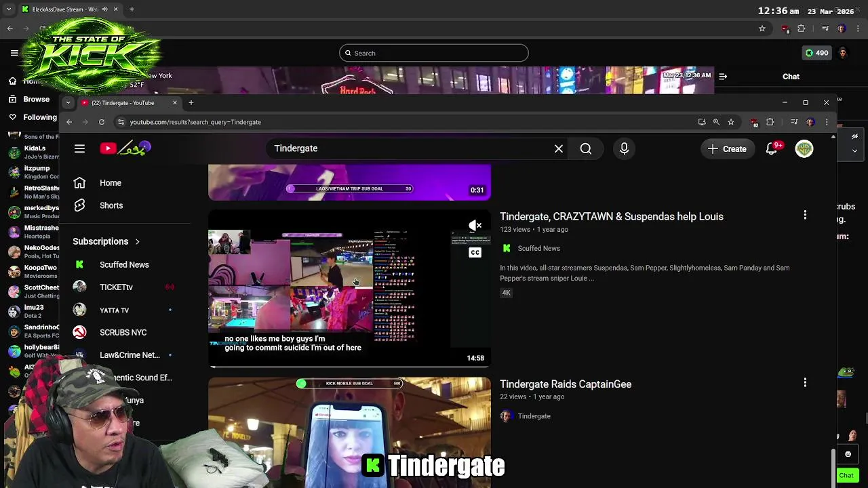Unmute the preview video with speaker icon
Viewport: 868px width, 488px height.
tap(475, 225)
